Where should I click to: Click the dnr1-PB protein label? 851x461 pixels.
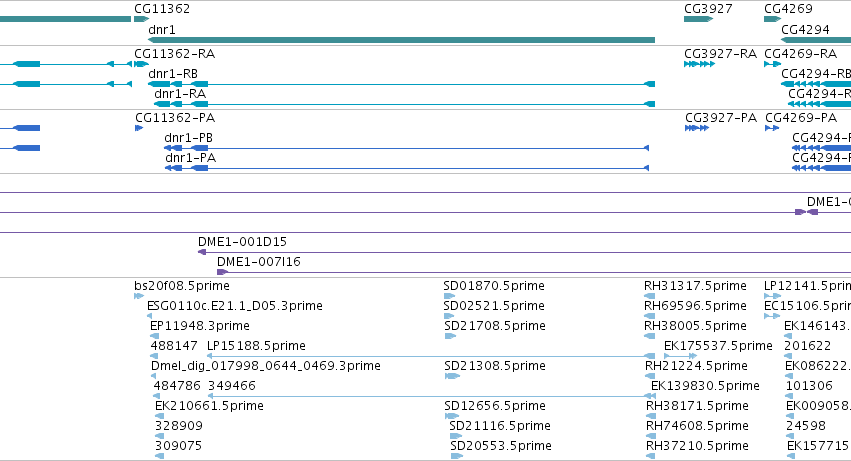coord(188,138)
